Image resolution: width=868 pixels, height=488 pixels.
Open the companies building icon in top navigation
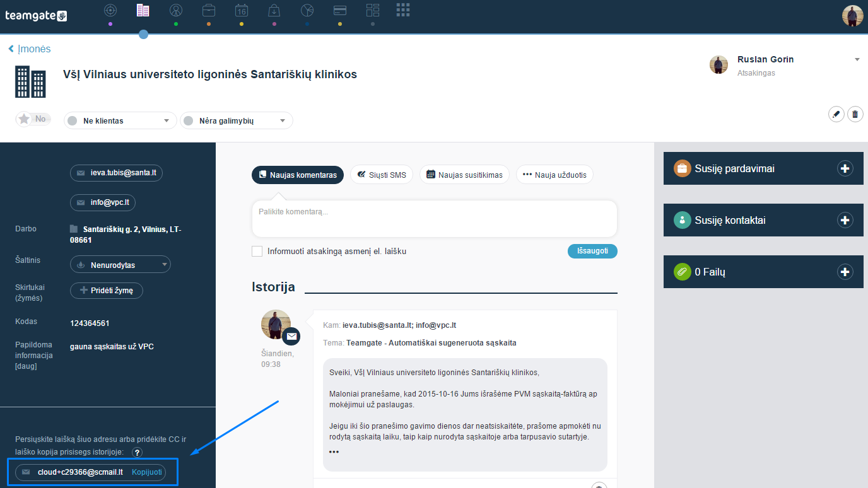[143, 10]
